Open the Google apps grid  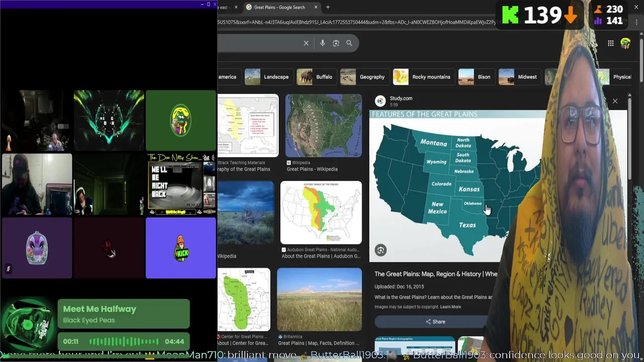coord(610,43)
